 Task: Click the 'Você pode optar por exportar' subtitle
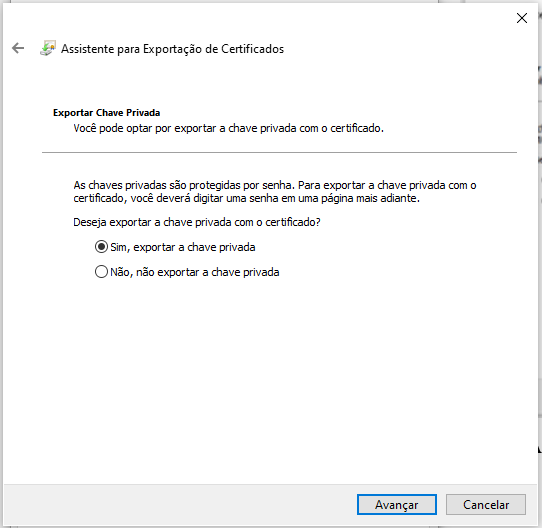click(x=228, y=128)
